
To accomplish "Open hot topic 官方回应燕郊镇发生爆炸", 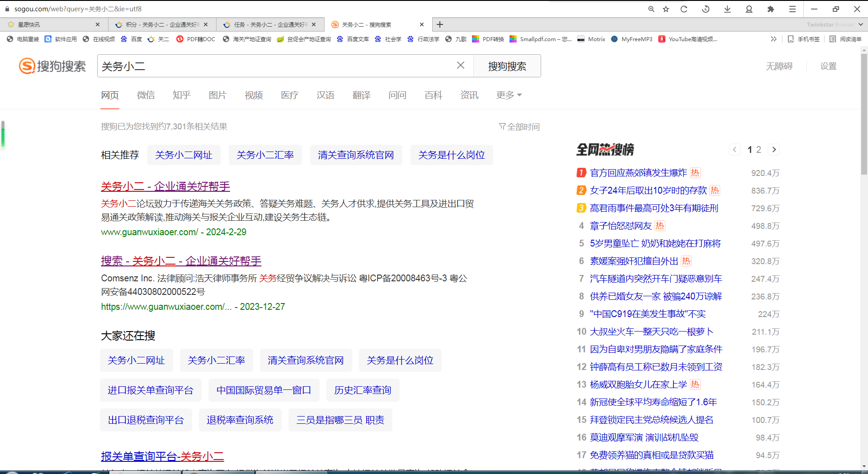I will coord(638,173).
